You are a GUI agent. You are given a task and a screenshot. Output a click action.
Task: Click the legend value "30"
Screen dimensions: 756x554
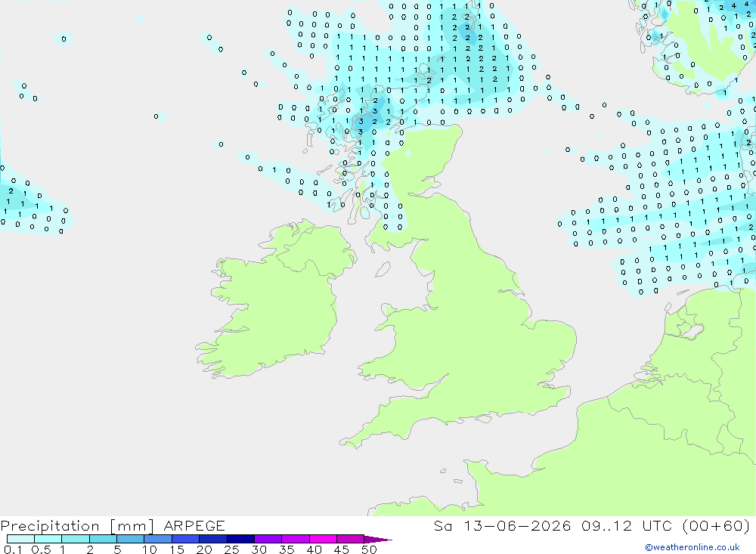[259, 549]
